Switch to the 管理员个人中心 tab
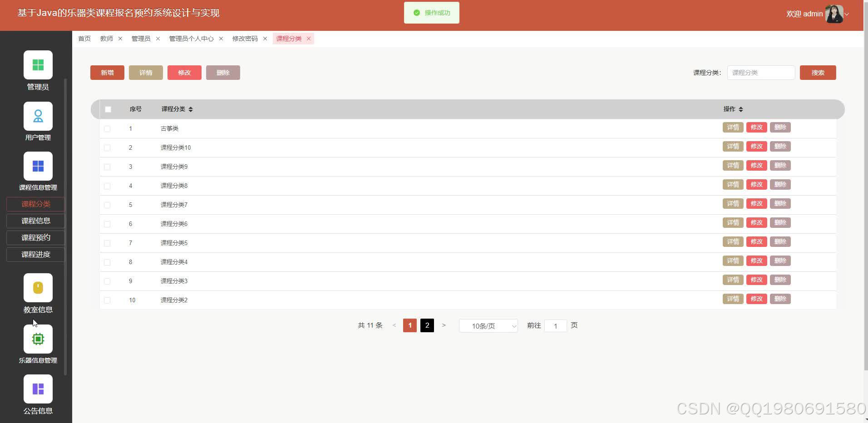The width and height of the screenshot is (868, 423). (191, 39)
